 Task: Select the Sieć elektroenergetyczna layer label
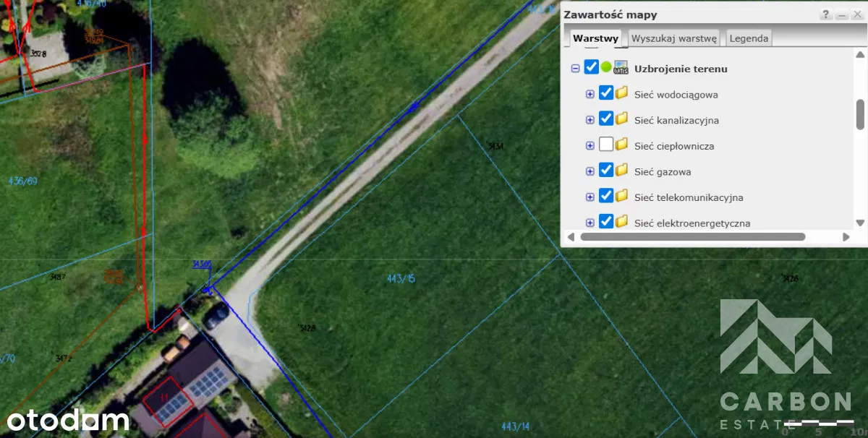coord(692,223)
